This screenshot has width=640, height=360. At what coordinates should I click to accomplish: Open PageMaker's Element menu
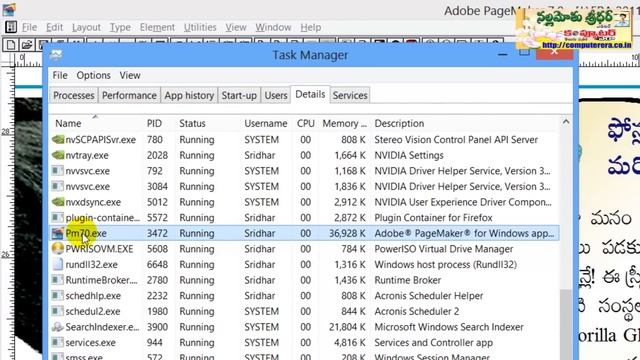click(x=157, y=27)
